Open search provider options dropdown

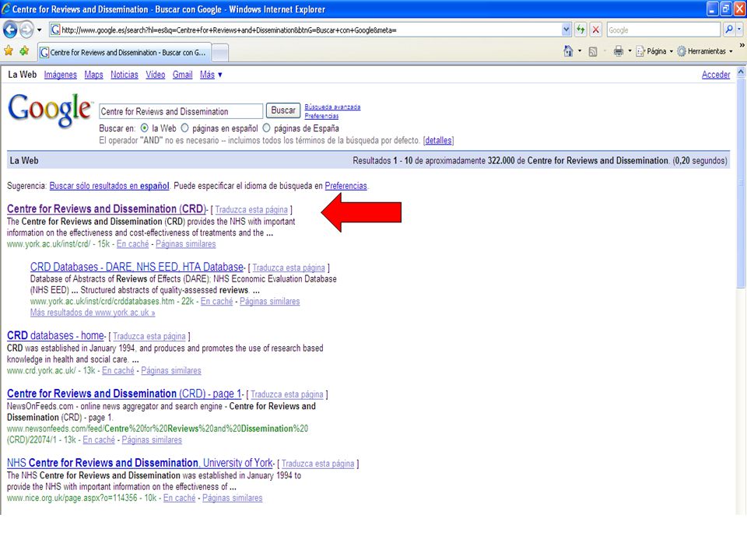(x=739, y=30)
